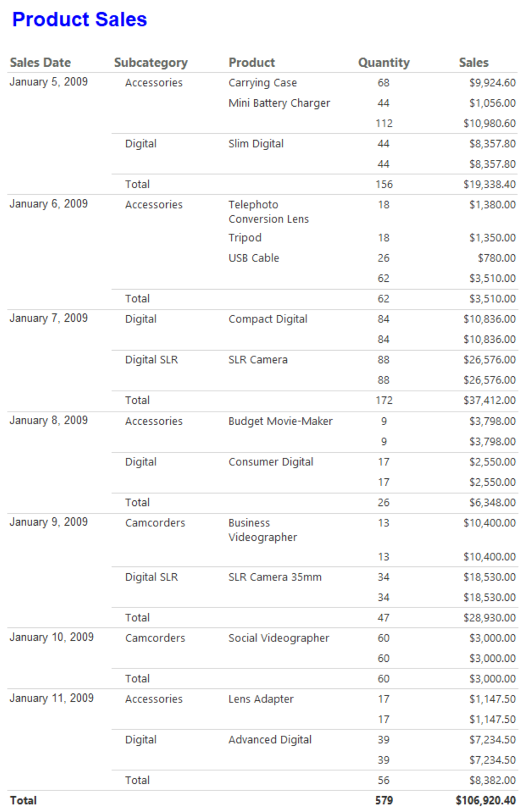The width and height of the screenshot is (526, 812).
Task: Select the Advanced Digital product cell
Action: 270,740
